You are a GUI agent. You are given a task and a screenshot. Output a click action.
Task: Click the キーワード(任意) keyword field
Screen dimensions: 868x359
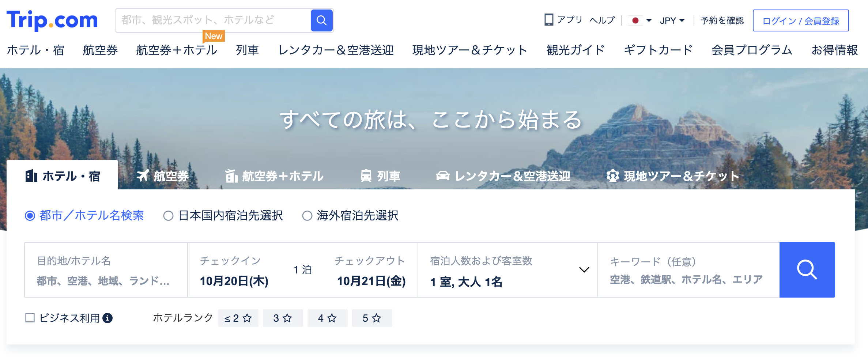(x=689, y=270)
